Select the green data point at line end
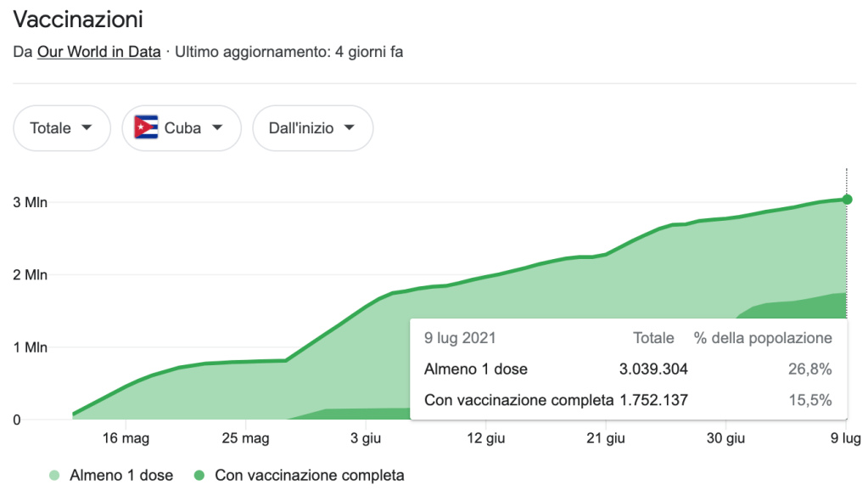 [847, 200]
